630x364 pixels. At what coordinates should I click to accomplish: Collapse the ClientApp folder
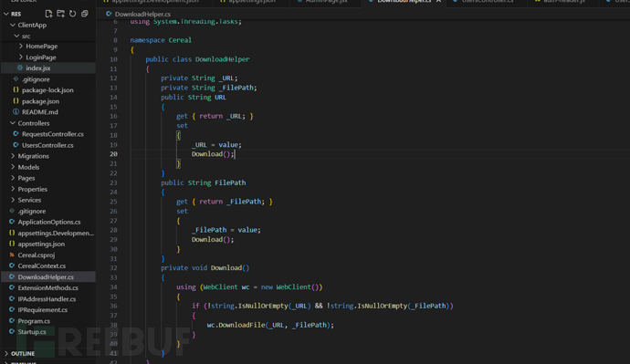pyautogui.click(x=13, y=25)
